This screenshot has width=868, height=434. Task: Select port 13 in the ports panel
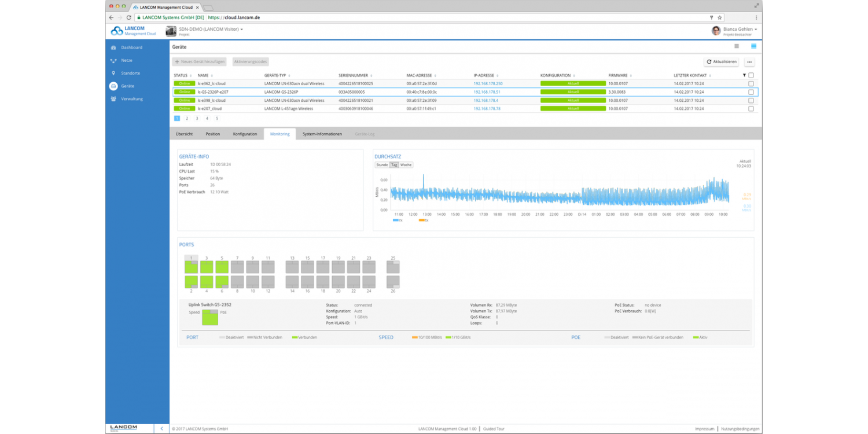point(292,267)
